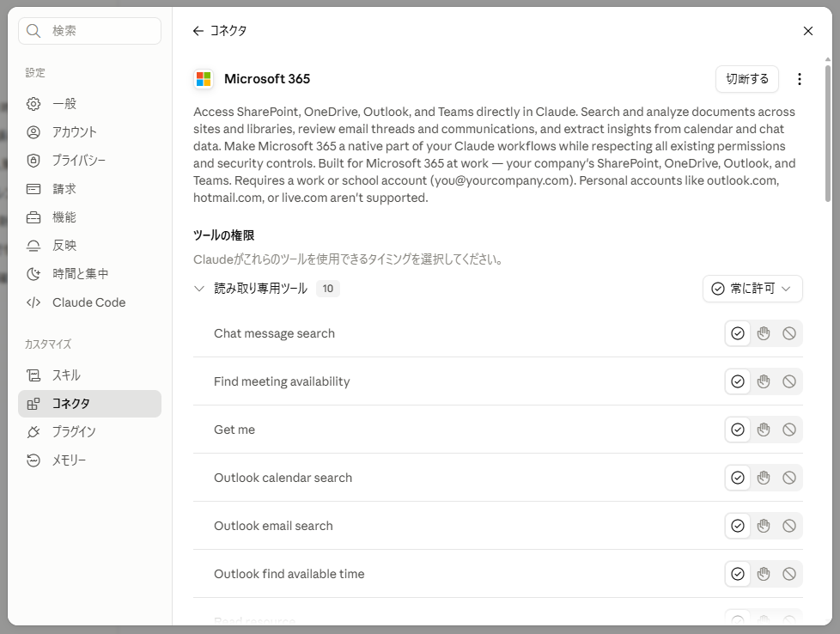Image resolution: width=840 pixels, height=634 pixels.
Task: Set Outlook email search to needs approval
Action: (x=764, y=526)
